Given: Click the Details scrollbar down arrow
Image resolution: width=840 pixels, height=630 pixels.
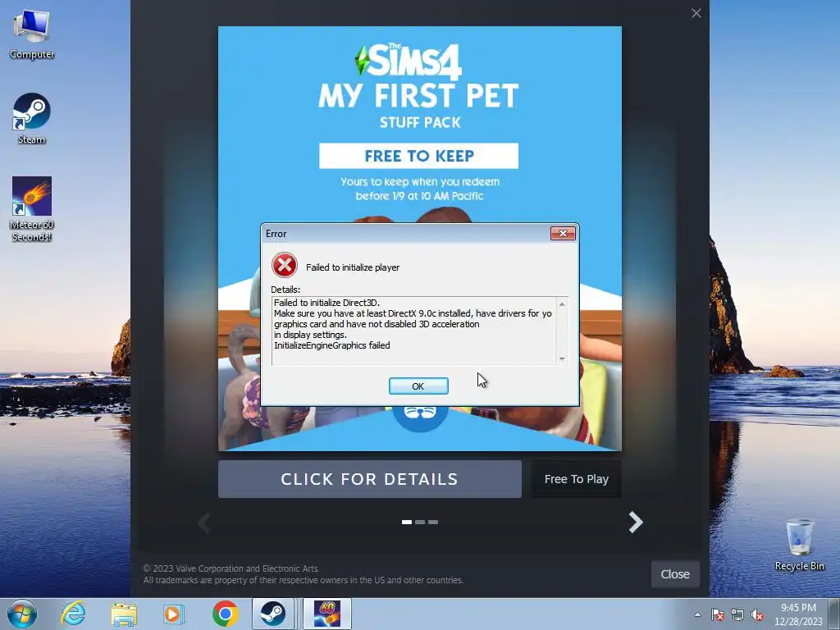Looking at the screenshot, I should [x=562, y=359].
